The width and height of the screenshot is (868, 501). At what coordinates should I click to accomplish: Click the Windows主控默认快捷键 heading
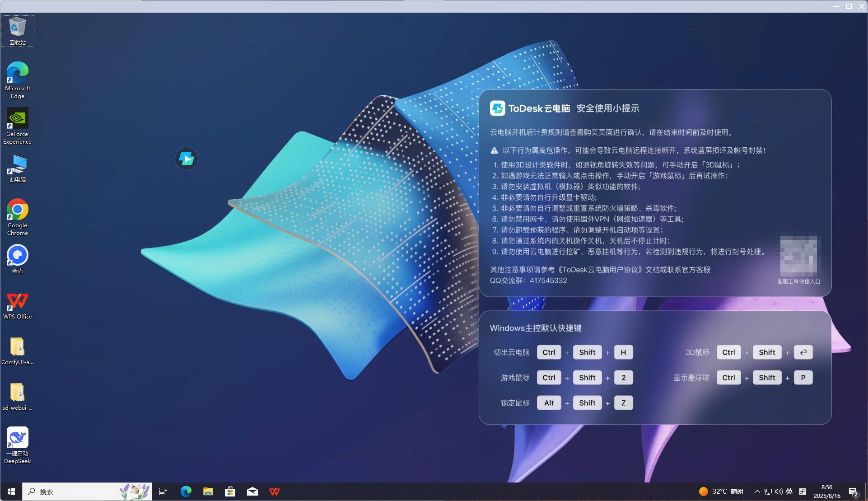pyautogui.click(x=536, y=328)
